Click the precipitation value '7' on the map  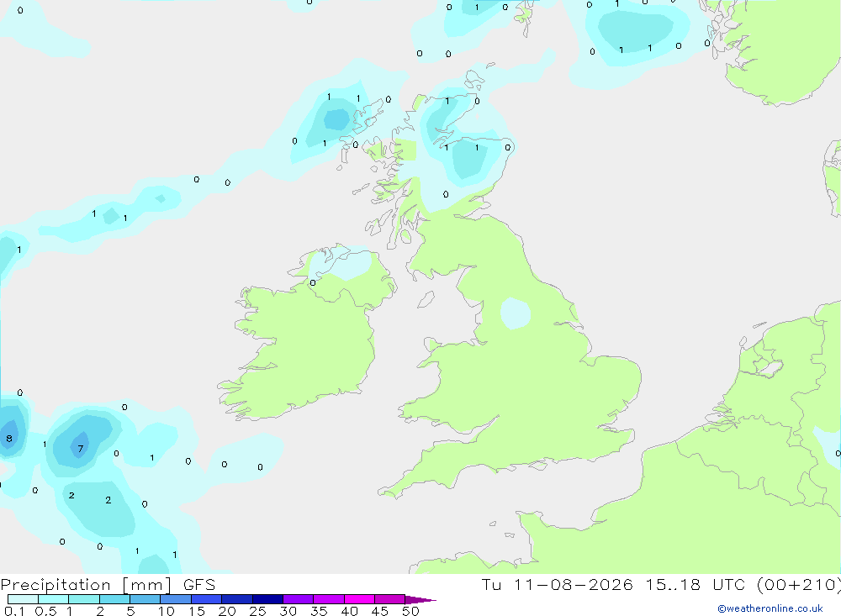point(81,449)
